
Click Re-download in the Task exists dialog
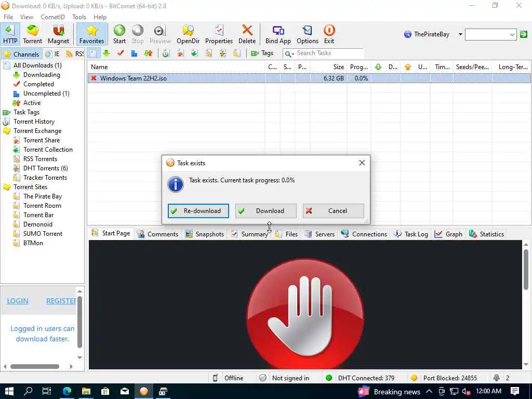tap(198, 211)
